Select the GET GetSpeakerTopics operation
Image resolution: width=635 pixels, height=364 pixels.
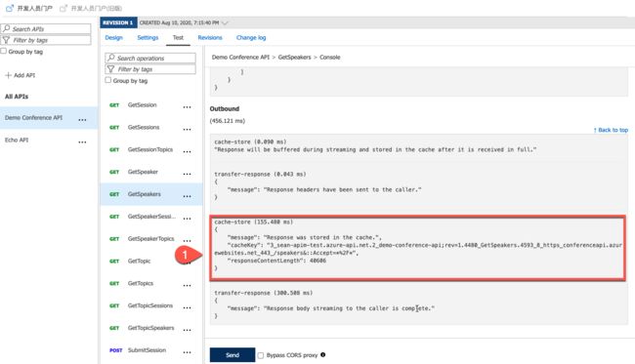pos(151,239)
